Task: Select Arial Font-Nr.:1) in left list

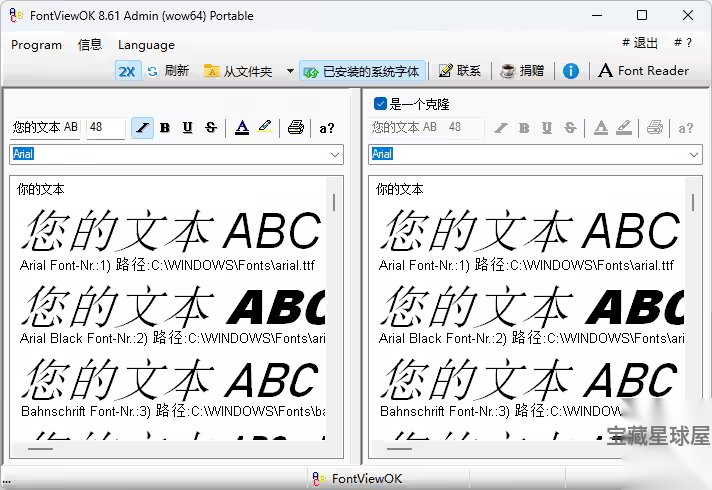Action: [x=167, y=265]
